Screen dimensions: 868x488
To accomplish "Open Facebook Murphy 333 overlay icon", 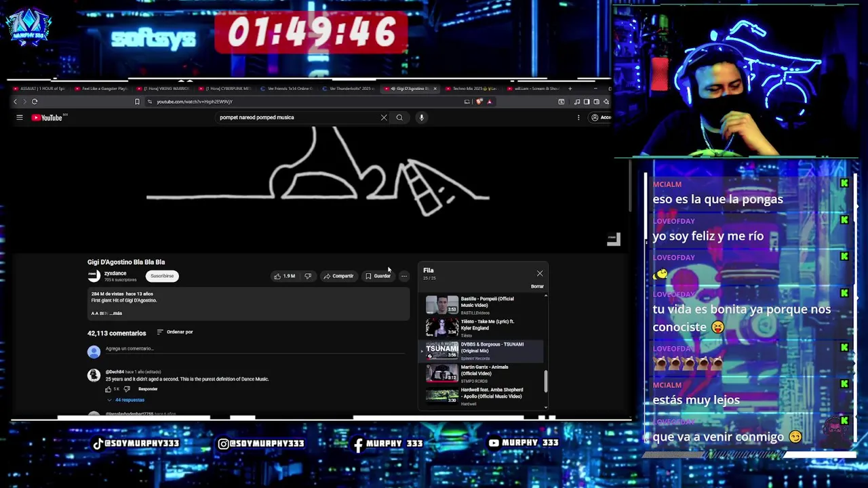I will pos(359,445).
